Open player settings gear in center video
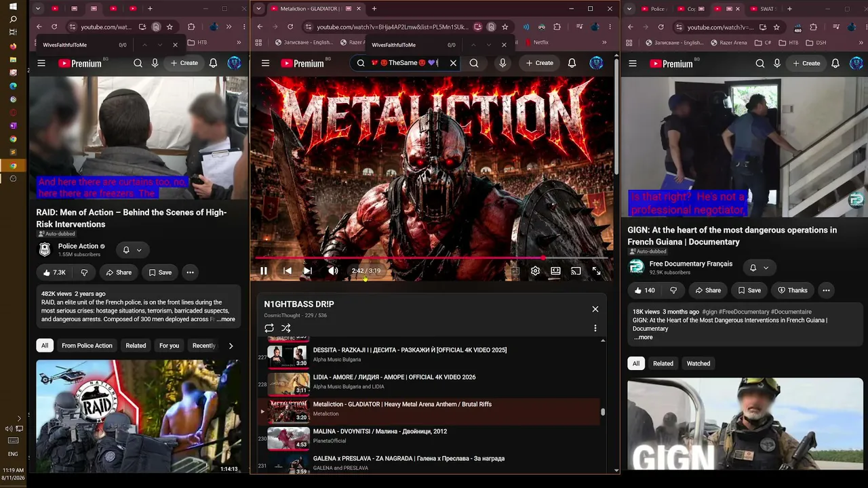 coord(535,271)
